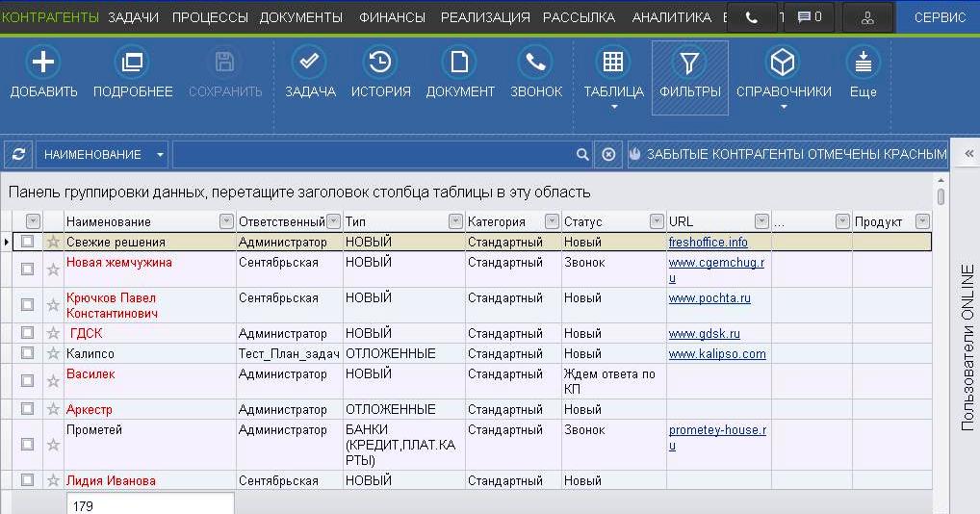Open filter dropdown on Продукт column
Viewport: 980px width, 514px height.
coord(922,221)
